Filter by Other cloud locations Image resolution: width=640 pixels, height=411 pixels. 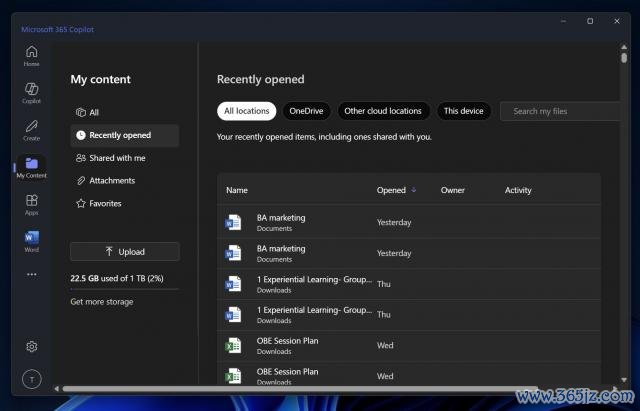click(383, 111)
